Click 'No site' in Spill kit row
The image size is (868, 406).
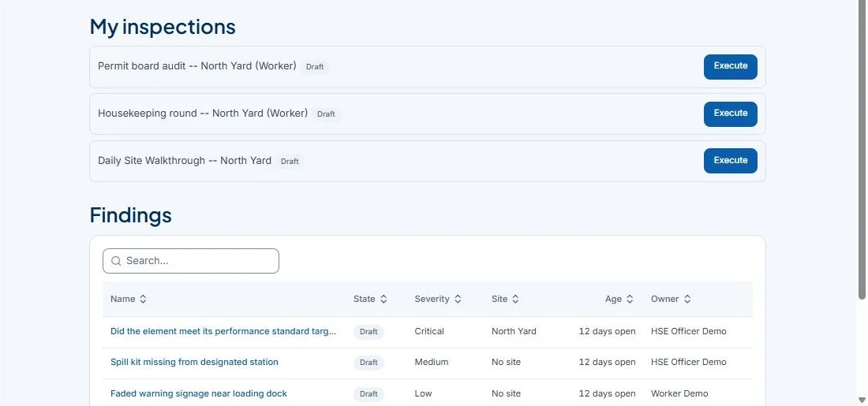pos(506,362)
